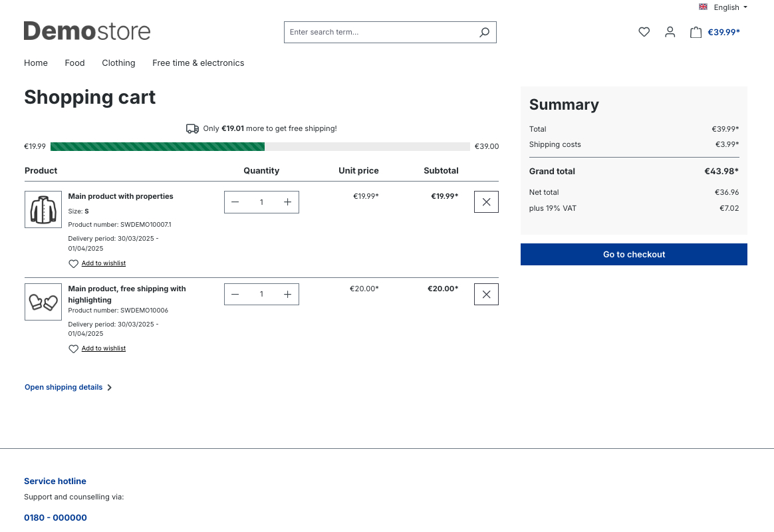Click the Go to checkout button

tap(634, 254)
